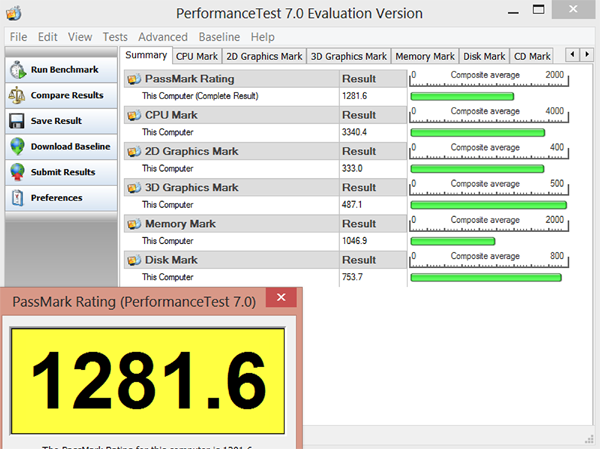The height and width of the screenshot is (449, 600).
Task: Select the CPU Mark header row
Action: tap(266, 115)
